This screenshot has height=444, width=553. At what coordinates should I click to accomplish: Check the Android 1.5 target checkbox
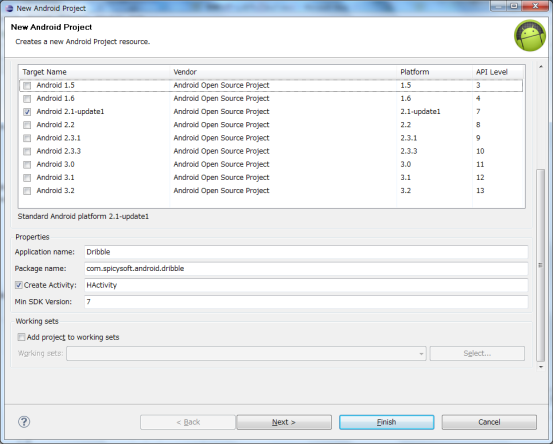click(x=27, y=85)
